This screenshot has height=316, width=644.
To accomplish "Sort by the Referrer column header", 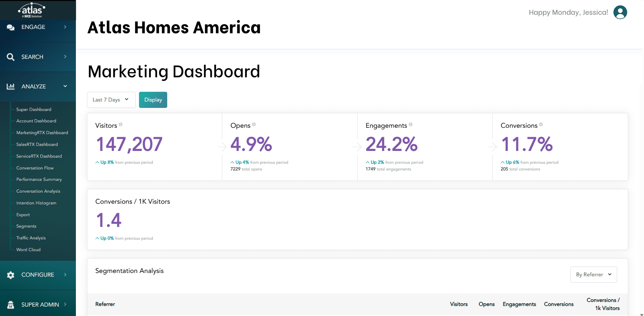I will (105, 304).
